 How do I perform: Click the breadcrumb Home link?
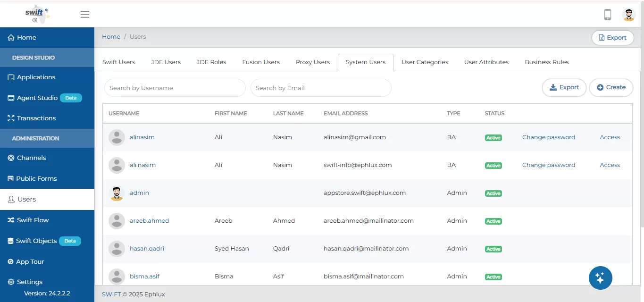(111, 37)
